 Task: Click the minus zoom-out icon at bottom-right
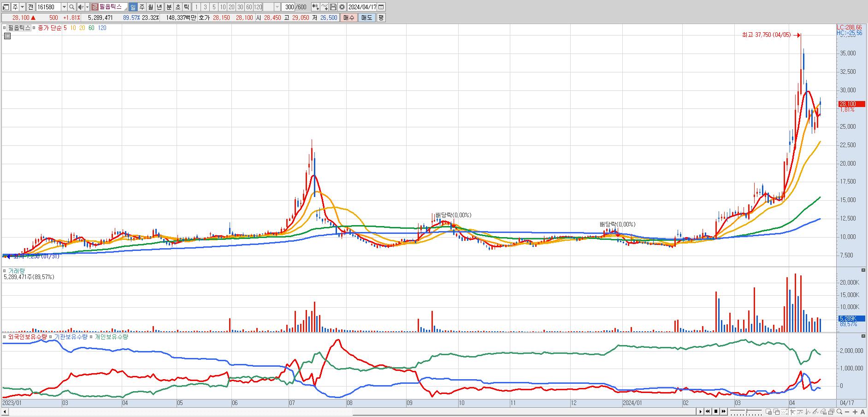click(847, 412)
